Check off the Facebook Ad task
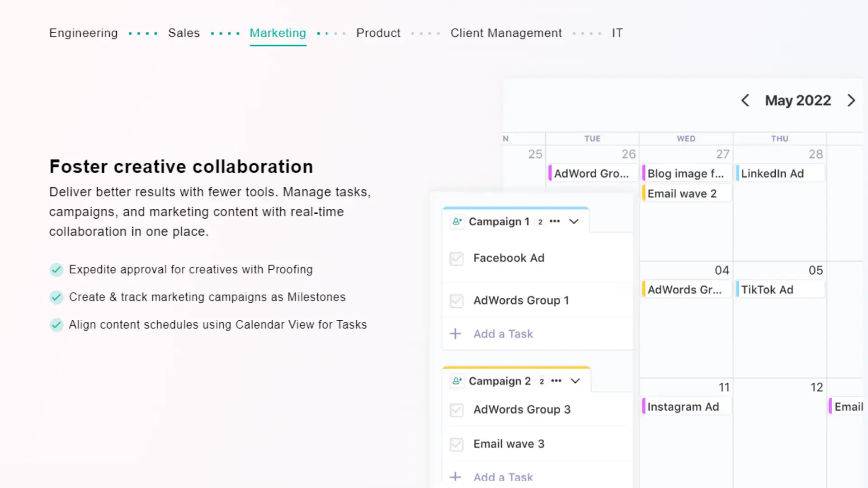 click(x=457, y=258)
